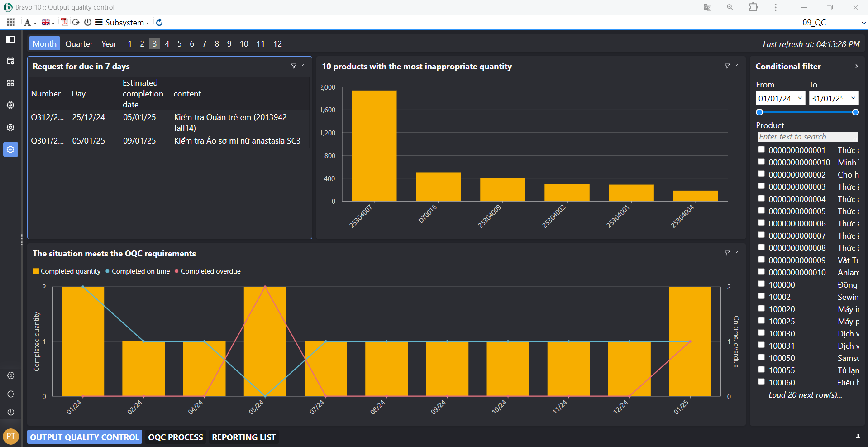Click the filter icon in Request for due panel
Screen dimensions: 868x447
coord(293,66)
